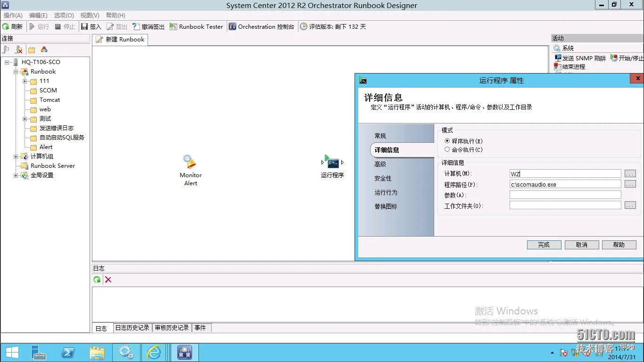Open PowerShell from the taskbar
The width and height of the screenshot is (644, 362).
pyautogui.click(x=68, y=352)
